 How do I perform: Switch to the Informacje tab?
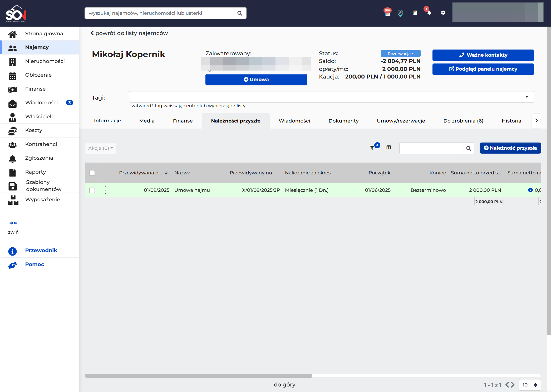(x=107, y=121)
